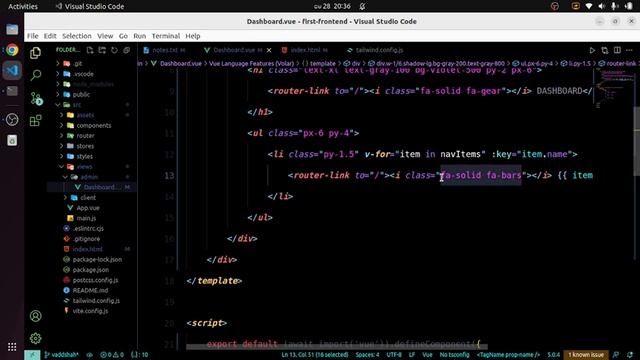The width and height of the screenshot is (640, 360).
Task: Expand the .vscode folder
Action: point(83,74)
